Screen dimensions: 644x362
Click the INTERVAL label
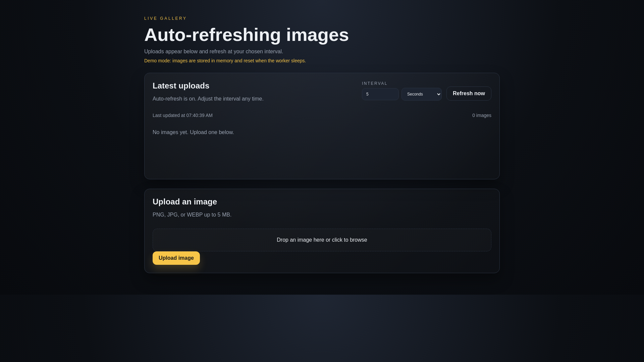click(375, 83)
